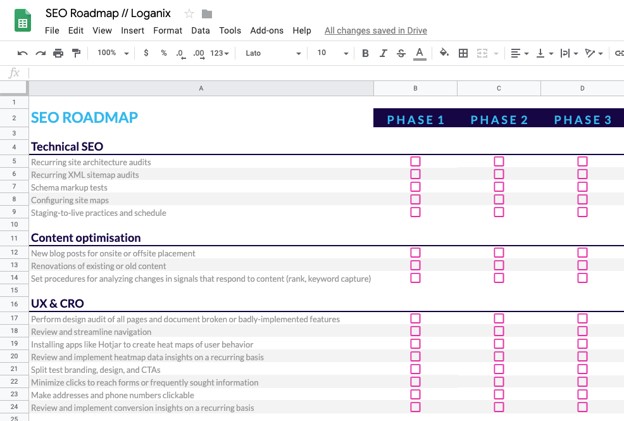Select the Technical SEO heading cell
Screen dimensions: 624x421
point(201,147)
